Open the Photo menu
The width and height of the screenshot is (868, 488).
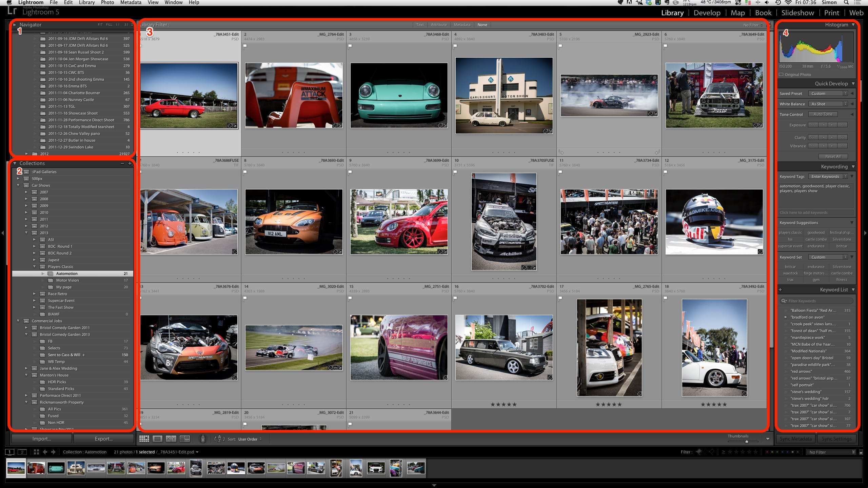point(107,3)
